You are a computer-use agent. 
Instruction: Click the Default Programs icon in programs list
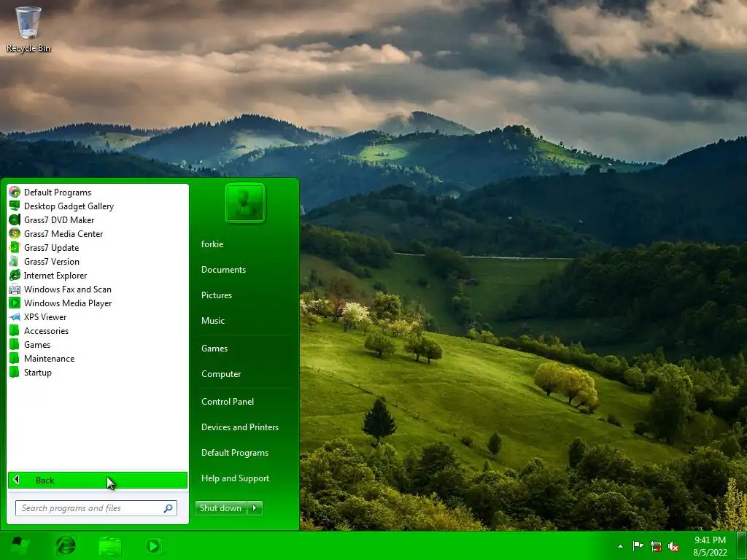(x=15, y=192)
